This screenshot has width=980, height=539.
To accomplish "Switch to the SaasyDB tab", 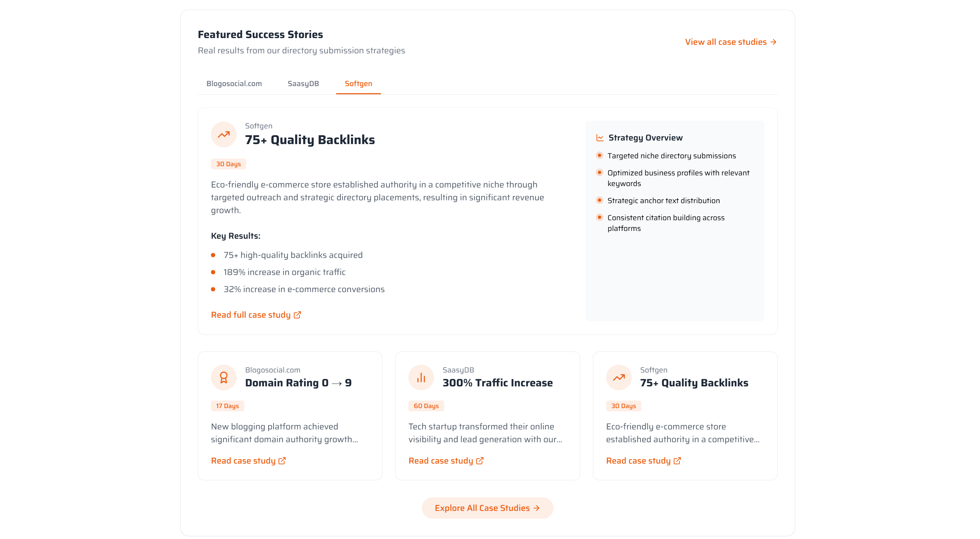I will coord(303,83).
